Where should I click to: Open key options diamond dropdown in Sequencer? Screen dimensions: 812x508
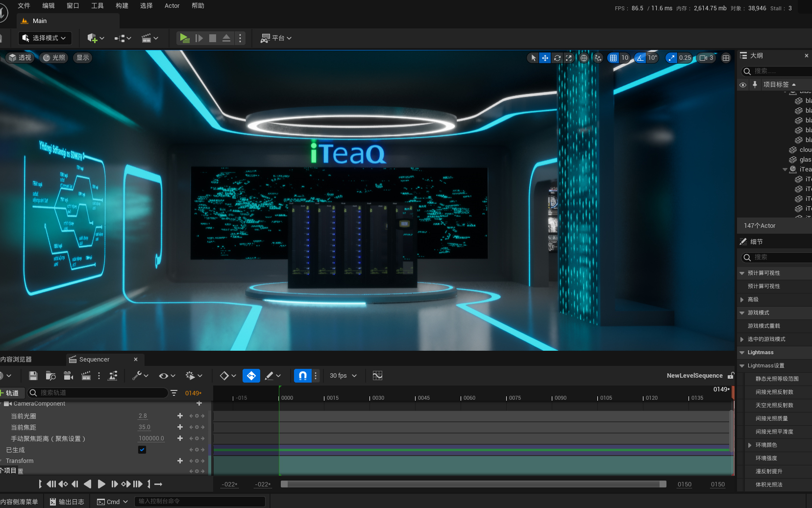click(x=228, y=376)
